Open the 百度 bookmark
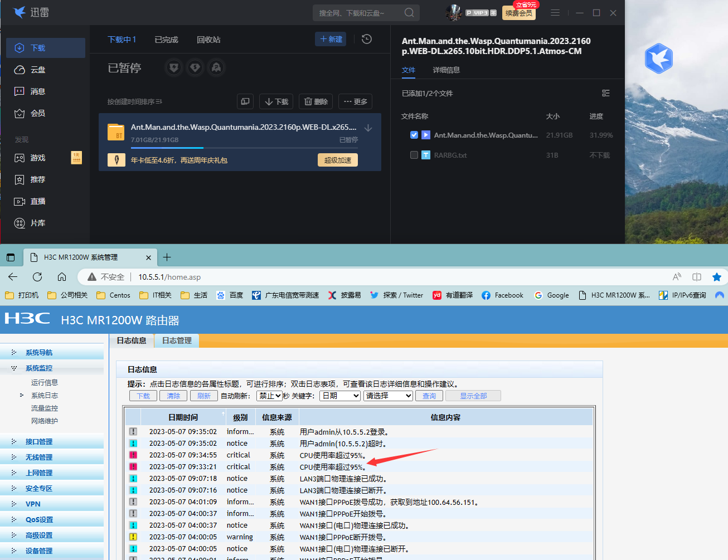Image resolution: width=728 pixels, height=560 pixels. [230, 295]
